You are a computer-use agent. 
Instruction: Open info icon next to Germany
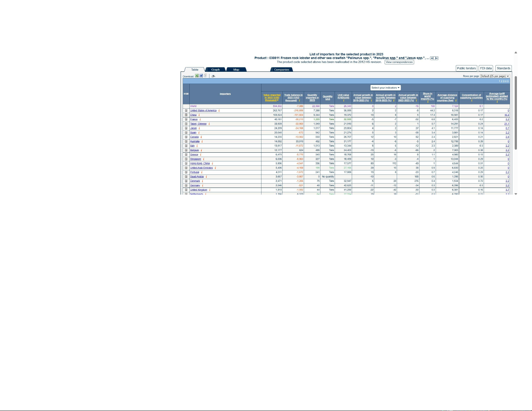pos(202,186)
